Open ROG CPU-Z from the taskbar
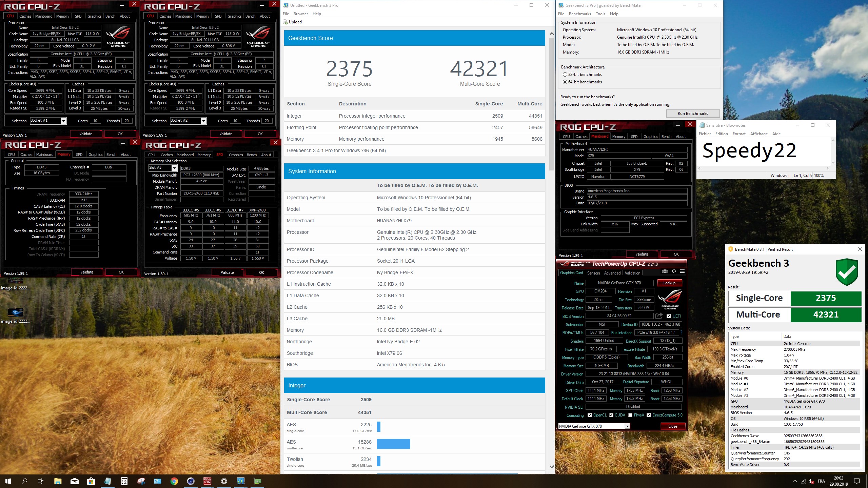Image resolution: width=868 pixels, height=488 pixels. [208, 481]
